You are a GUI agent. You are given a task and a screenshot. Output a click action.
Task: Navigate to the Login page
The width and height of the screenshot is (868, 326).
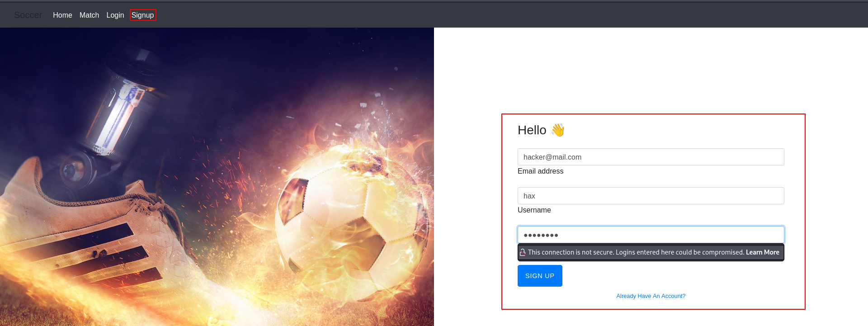point(115,15)
